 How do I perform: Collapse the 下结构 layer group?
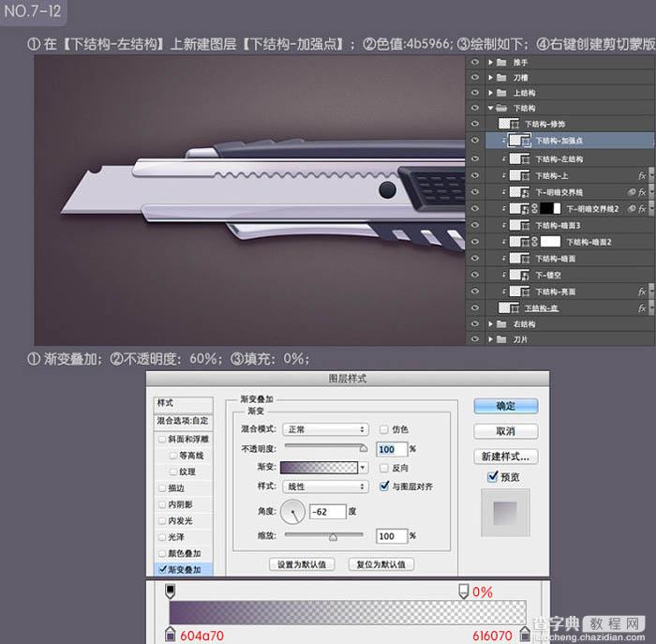490,108
